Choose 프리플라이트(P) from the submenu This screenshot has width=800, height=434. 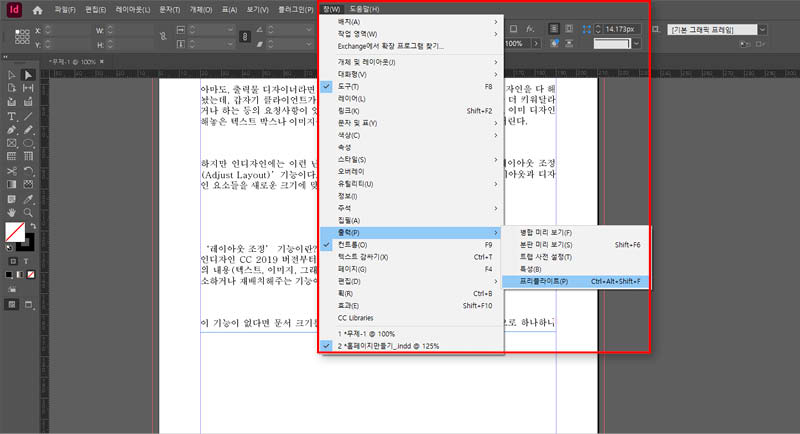pyautogui.click(x=576, y=282)
